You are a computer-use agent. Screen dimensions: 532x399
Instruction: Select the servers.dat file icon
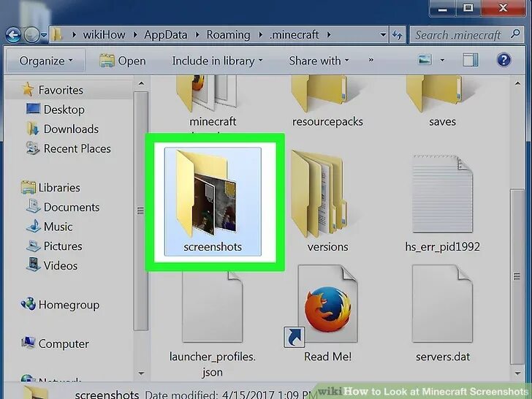pyautogui.click(x=442, y=304)
